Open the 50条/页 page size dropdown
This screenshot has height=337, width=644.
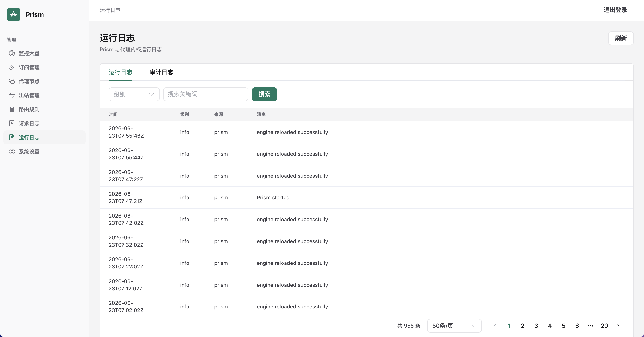point(454,326)
